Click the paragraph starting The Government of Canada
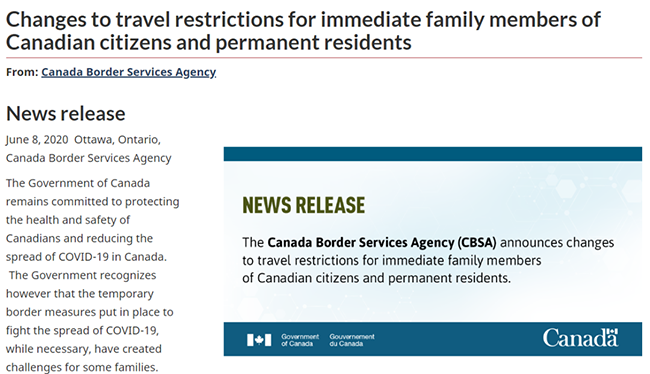 point(92,220)
